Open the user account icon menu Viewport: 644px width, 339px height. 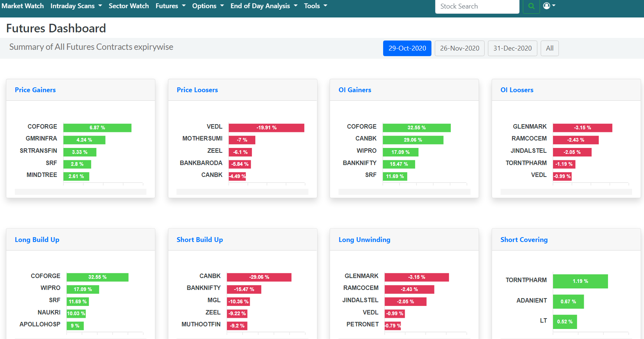(x=549, y=6)
